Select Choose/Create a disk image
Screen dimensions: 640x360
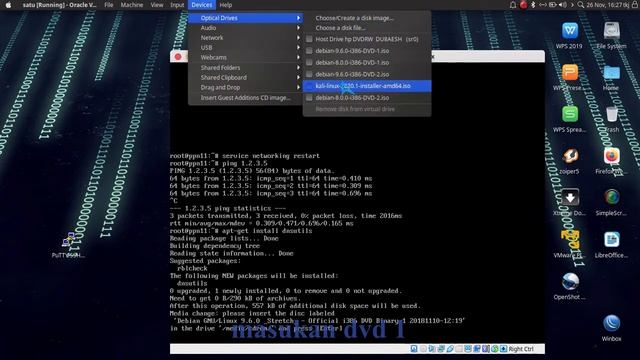click(x=367, y=18)
